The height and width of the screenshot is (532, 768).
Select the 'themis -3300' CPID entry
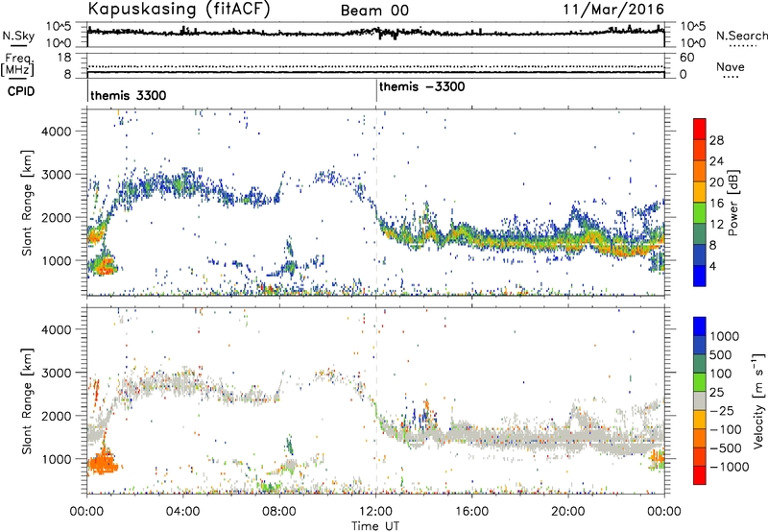[421, 87]
